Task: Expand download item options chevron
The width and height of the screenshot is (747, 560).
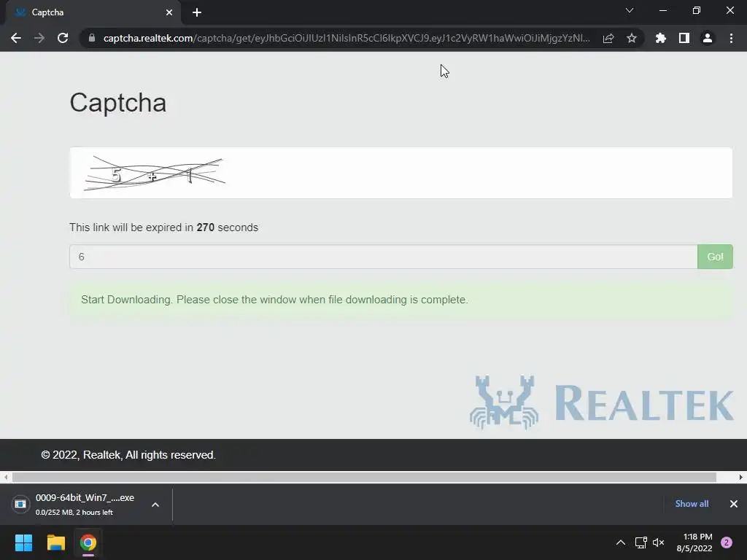Action: (155, 505)
